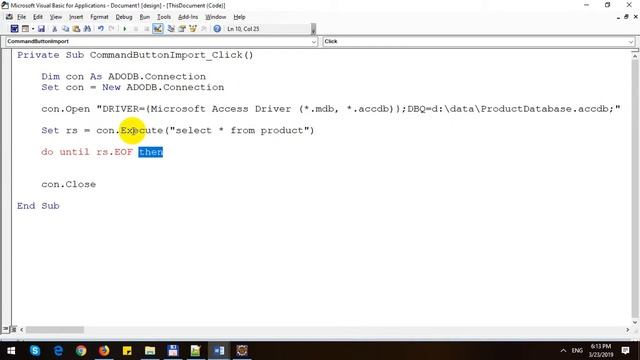640x360 pixels.
Task: Click the Paste toolbar icon
Action: (76, 29)
